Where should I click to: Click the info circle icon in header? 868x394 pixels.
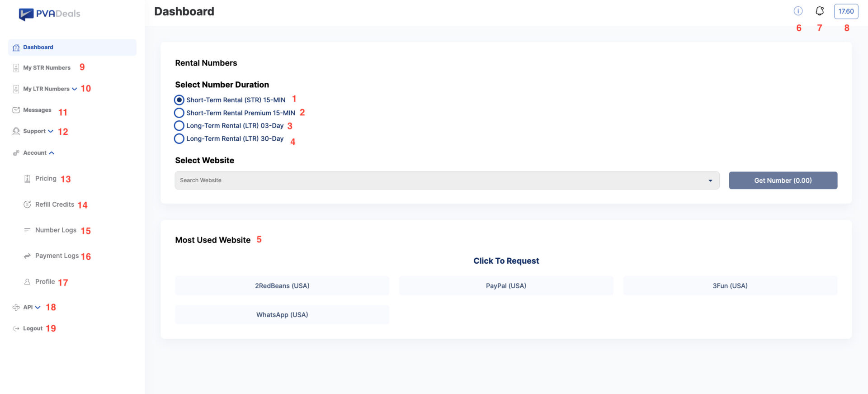pyautogui.click(x=798, y=11)
